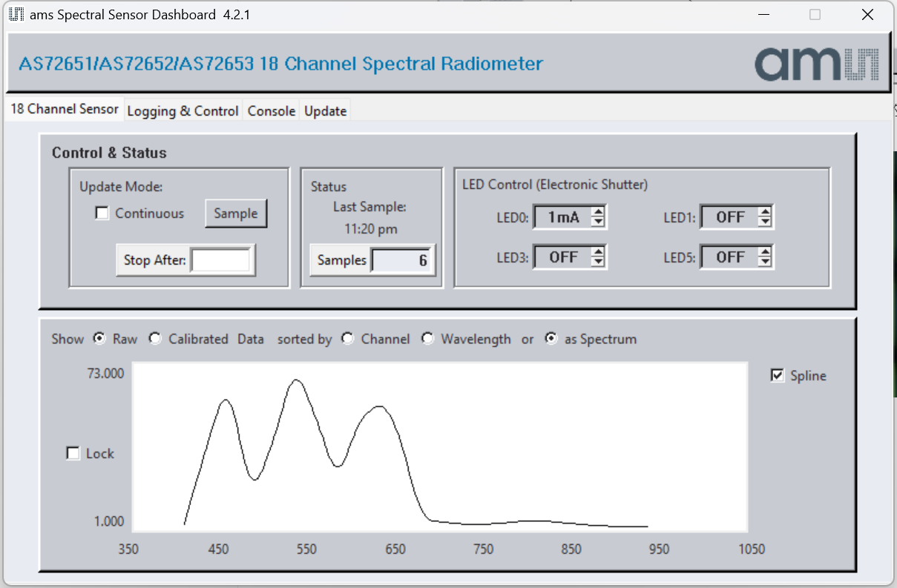Screen dimensions: 897x588
Task: Step LED3 down with its down arrow
Action: tap(599, 262)
